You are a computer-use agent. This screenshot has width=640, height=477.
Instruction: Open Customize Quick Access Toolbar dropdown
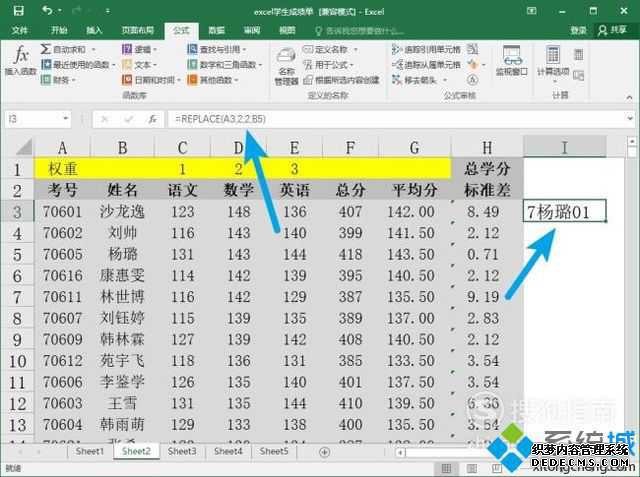coord(107,11)
